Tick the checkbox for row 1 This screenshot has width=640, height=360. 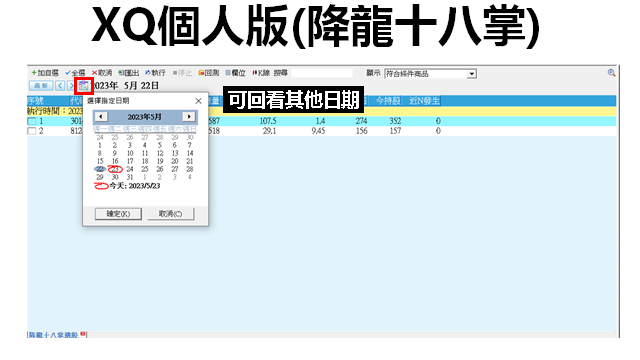[32, 121]
